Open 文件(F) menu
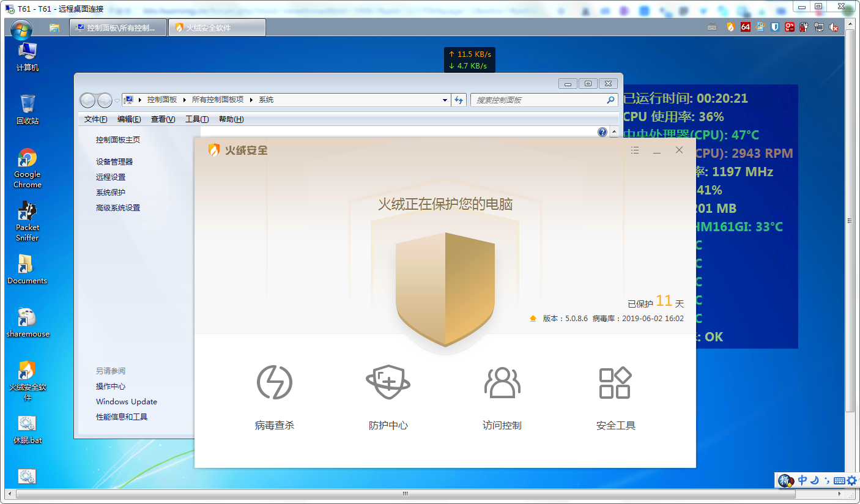Viewport: 860px width, 504px height. click(x=95, y=119)
